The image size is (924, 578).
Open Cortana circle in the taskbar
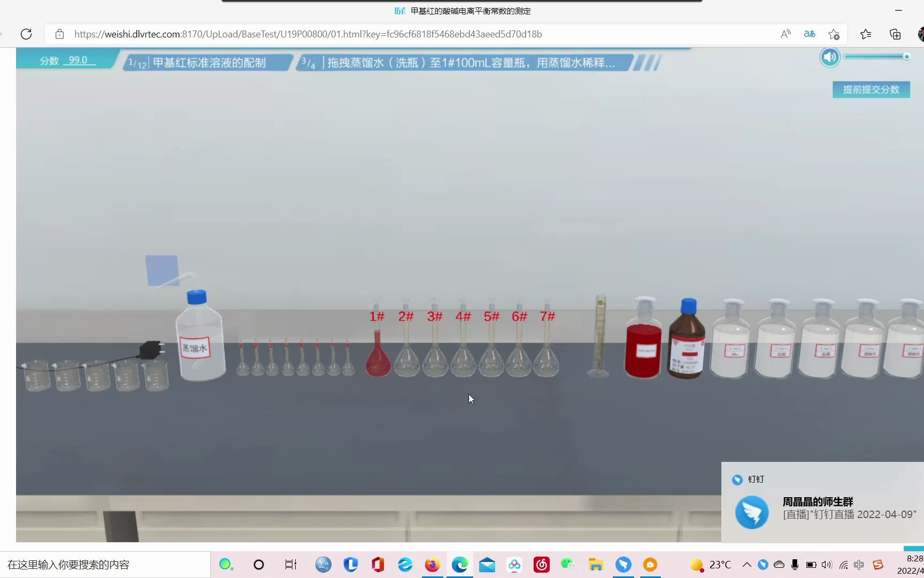tap(259, 565)
